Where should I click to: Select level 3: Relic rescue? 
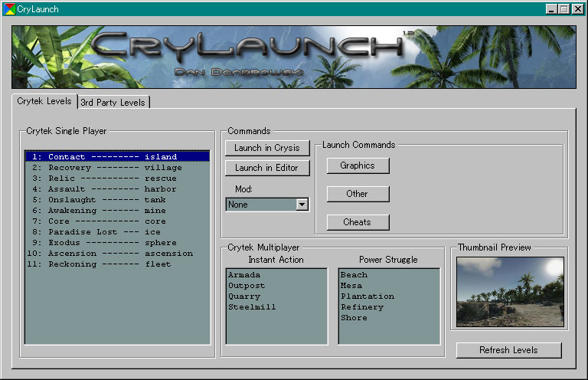(x=117, y=179)
